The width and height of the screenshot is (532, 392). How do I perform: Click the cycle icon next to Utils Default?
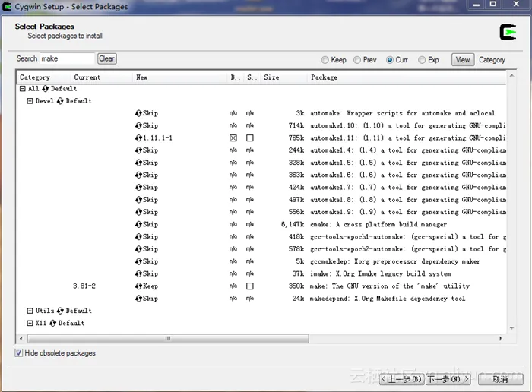[x=60, y=311]
